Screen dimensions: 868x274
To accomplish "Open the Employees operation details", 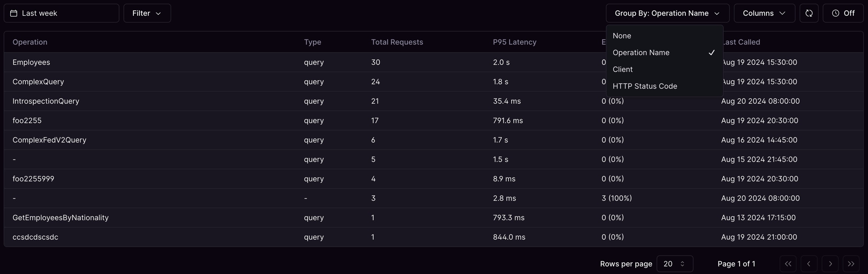I will coord(31,62).
